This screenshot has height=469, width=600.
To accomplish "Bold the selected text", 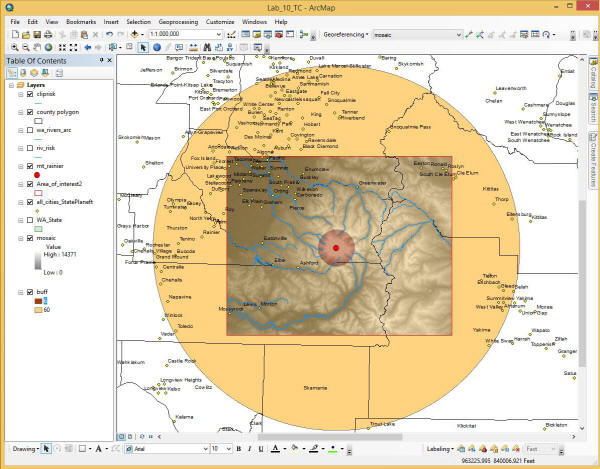I will [x=238, y=449].
